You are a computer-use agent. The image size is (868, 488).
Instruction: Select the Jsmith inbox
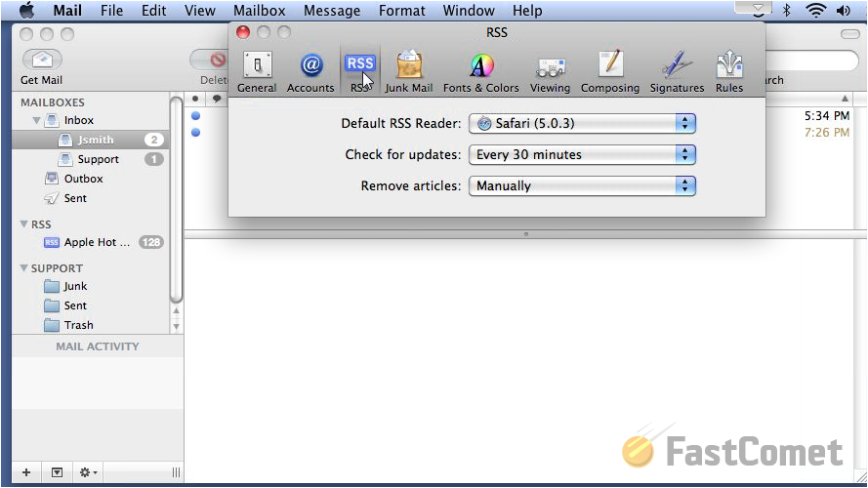(91, 140)
